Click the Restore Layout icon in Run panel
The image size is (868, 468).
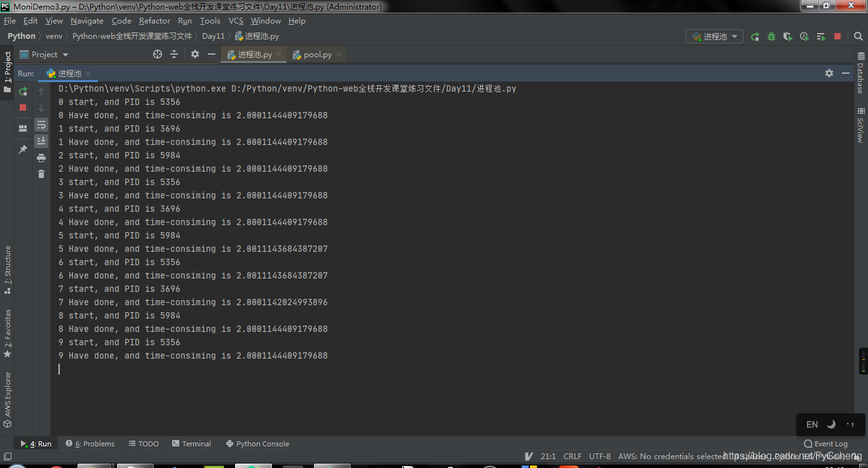point(23,128)
